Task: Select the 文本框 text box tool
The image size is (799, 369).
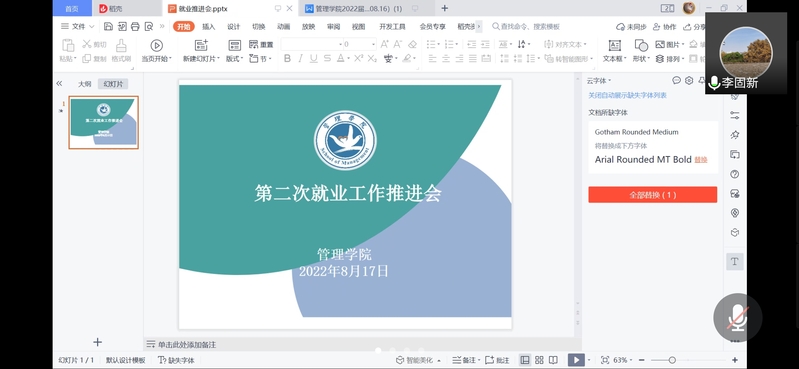Action: click(615, 45)
